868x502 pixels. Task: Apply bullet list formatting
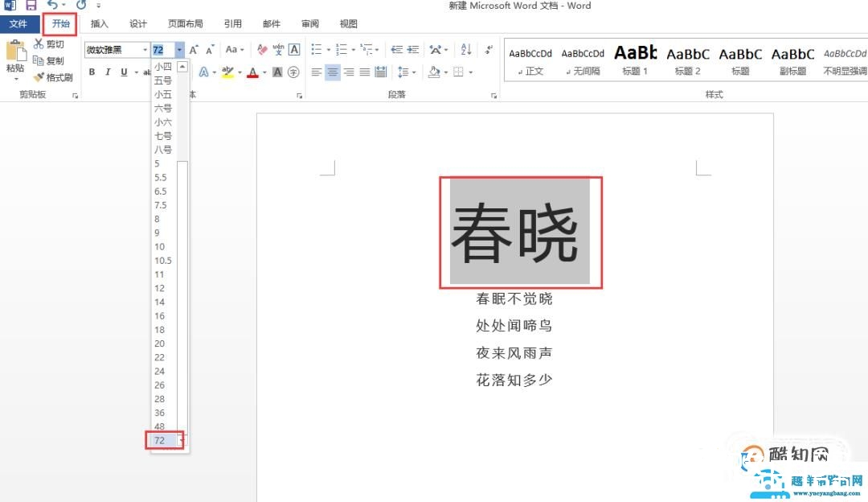[x=316, y=49]
